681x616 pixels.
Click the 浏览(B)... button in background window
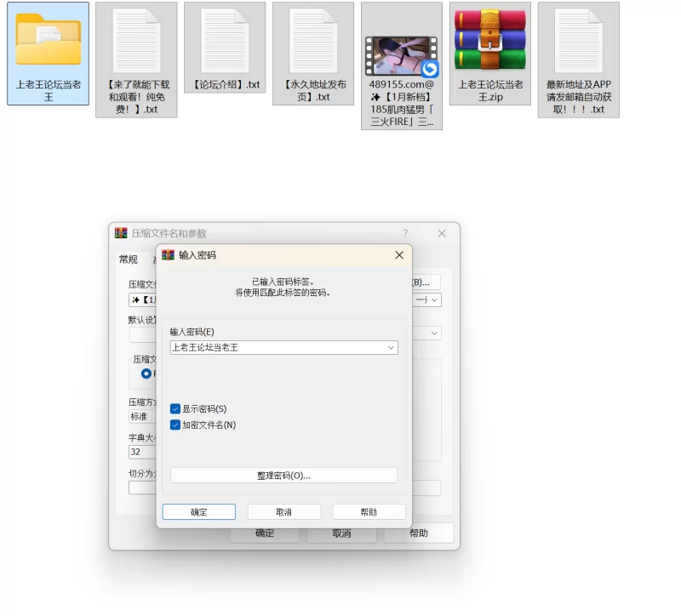click(426, 282)
